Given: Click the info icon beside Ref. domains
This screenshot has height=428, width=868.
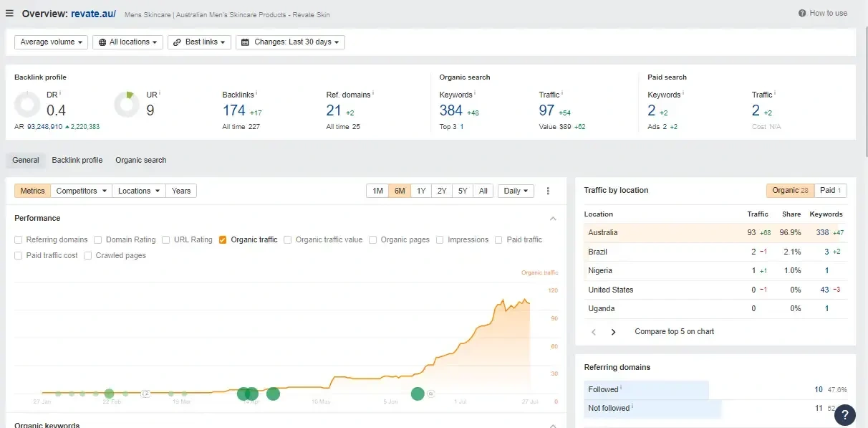Looking at the screenshot, I should coord(373,93).
